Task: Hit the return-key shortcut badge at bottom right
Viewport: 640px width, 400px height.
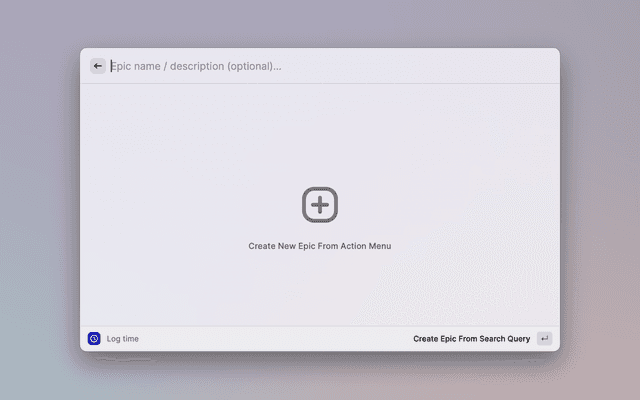Action: (x=544, y=339)
